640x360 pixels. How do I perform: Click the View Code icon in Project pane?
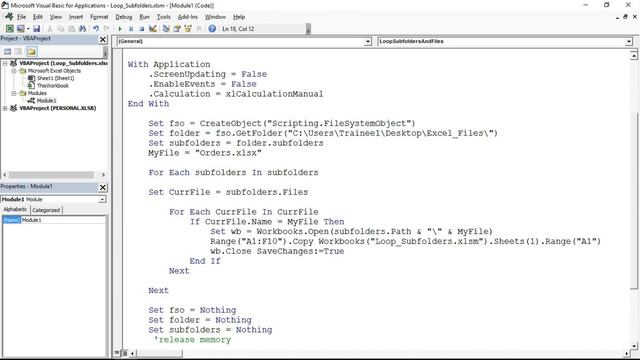(x=8, y=51)
